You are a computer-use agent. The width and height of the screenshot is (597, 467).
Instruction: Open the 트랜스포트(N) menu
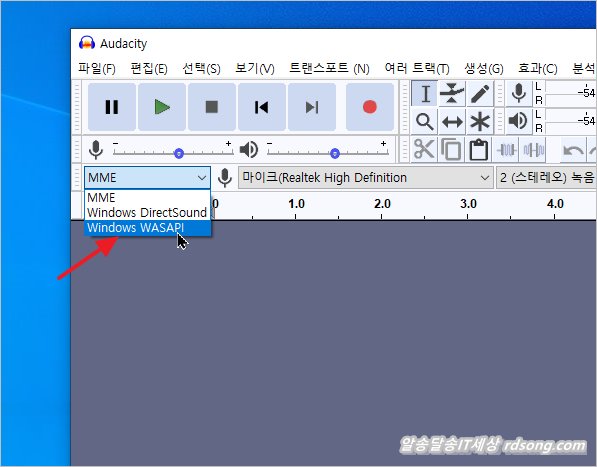point(329,69)
